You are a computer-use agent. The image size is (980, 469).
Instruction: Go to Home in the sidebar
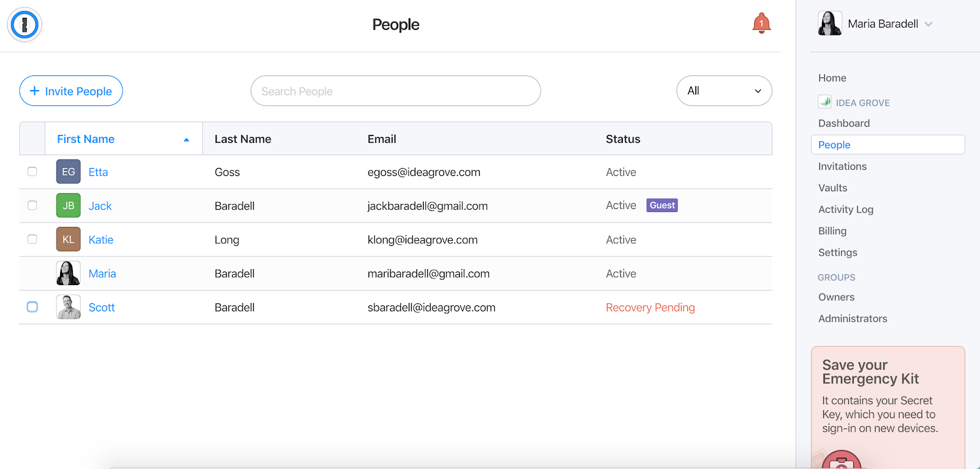click(x=832, y=78)
